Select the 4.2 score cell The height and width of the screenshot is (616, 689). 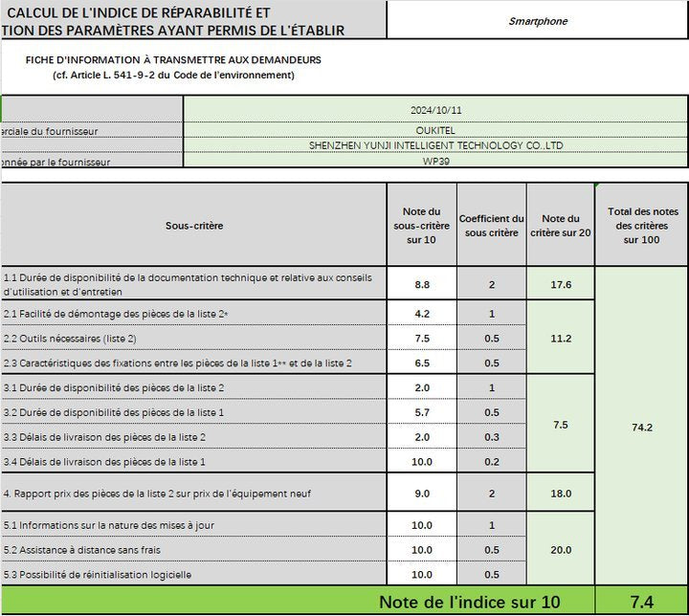(421, 314)
